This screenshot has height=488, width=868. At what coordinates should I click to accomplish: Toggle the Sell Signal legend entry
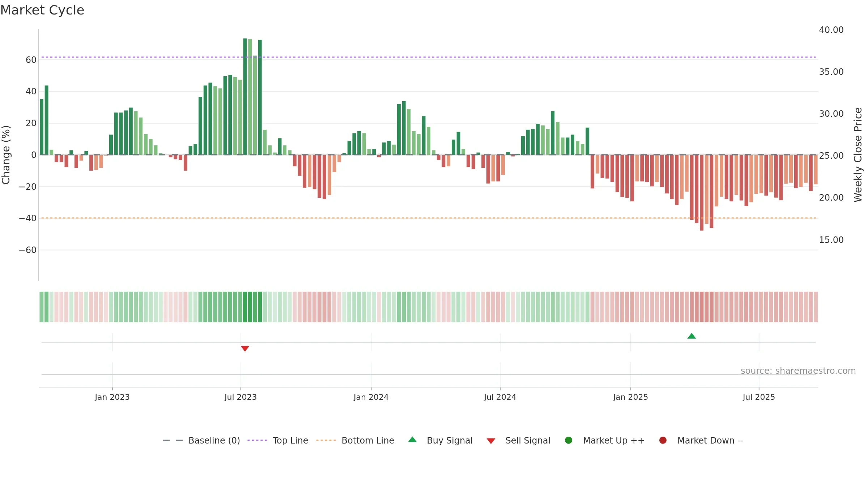coord(518,440)
